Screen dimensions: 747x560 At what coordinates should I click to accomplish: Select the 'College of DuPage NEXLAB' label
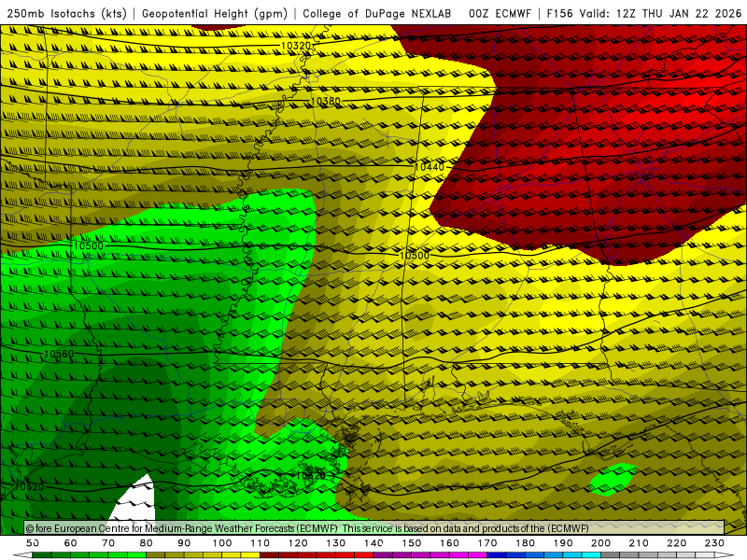click(x=377, y=14)
